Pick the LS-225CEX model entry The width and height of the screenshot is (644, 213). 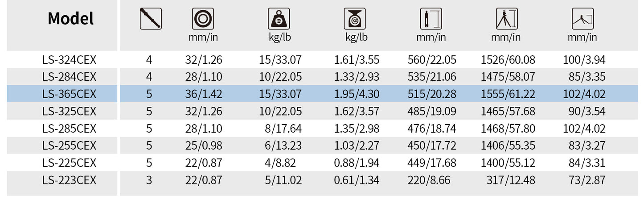[69, 163]
